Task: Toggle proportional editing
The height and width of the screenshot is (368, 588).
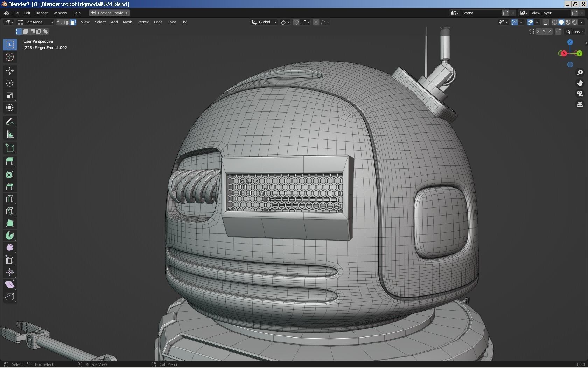Action: tap(316, 22)
